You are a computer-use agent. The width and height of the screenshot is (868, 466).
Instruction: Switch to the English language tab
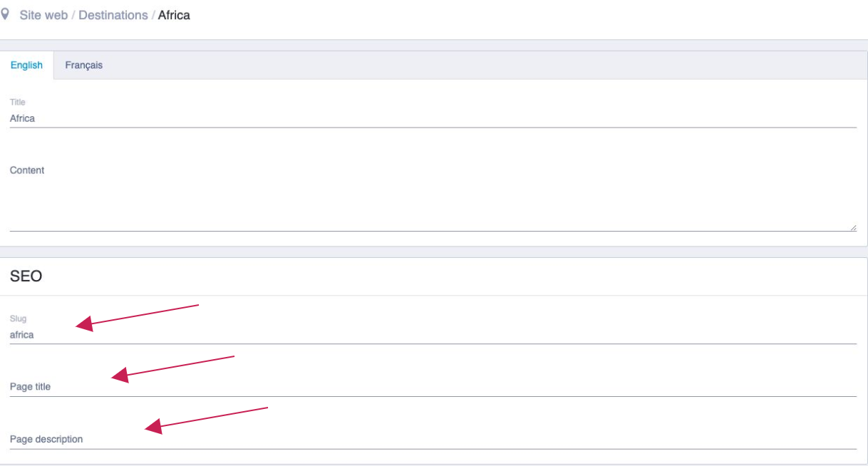pos(26,65)
